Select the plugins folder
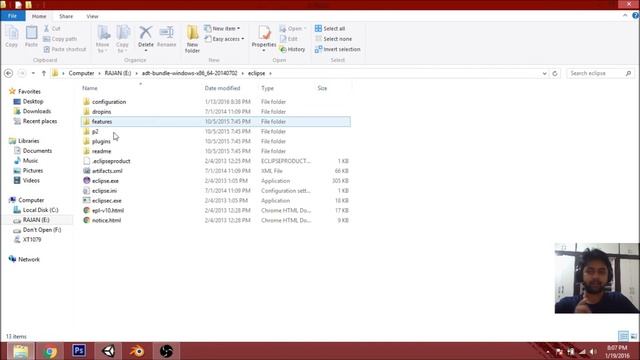The height and width of the screenshot is (360, 640). click(x=216, y=141)
